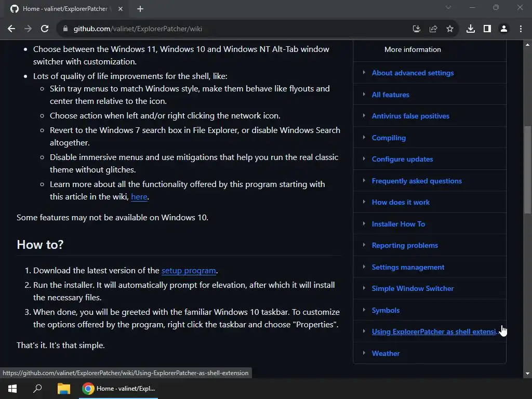This screenshot has width=532, height=399.
Task: Open the Installer How To page
Action: 398,224
